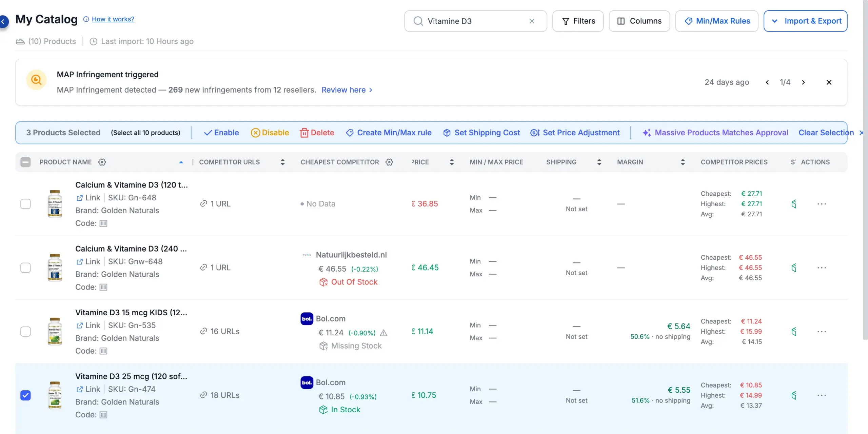Open the Filters button
868x434 pixels.
point(578,21)
